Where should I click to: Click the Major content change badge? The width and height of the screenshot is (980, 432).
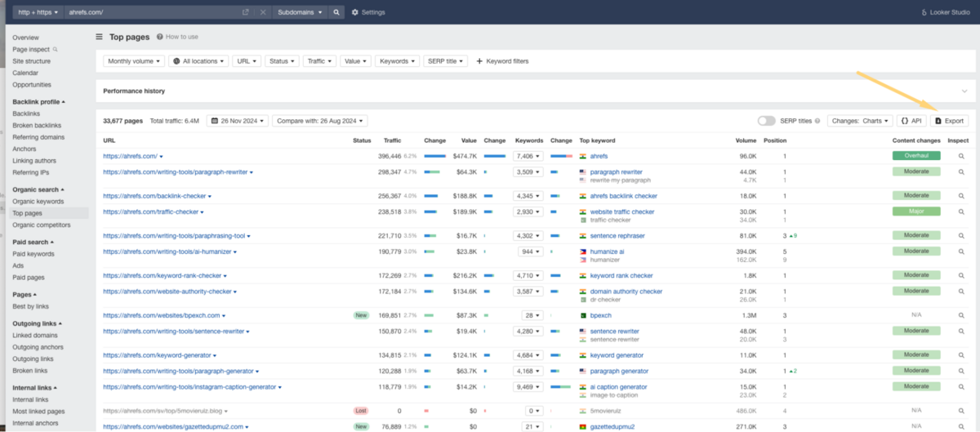pyautogui.click(x=916, y=212)
